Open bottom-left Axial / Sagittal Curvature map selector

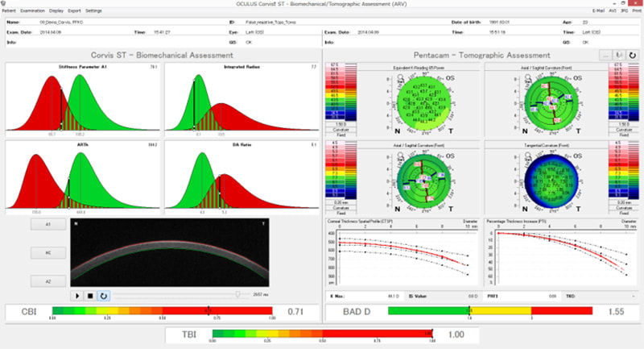[x=419, y=145]
